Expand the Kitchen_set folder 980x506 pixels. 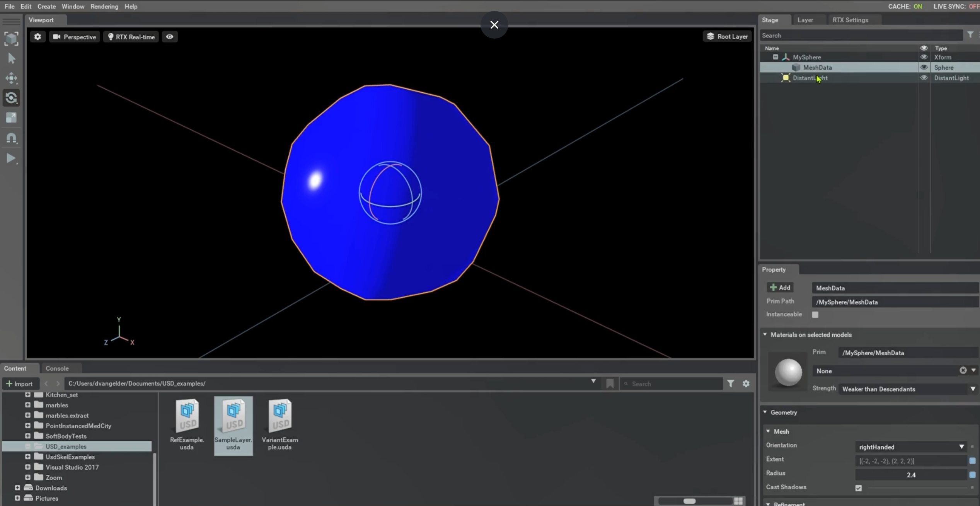coord(27,395)
